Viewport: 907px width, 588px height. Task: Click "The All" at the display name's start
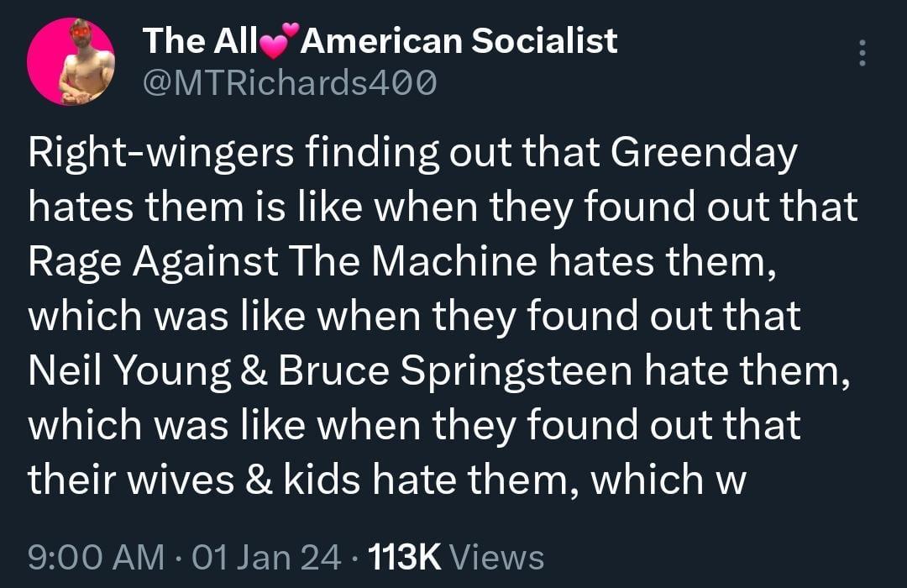[202, 41]
